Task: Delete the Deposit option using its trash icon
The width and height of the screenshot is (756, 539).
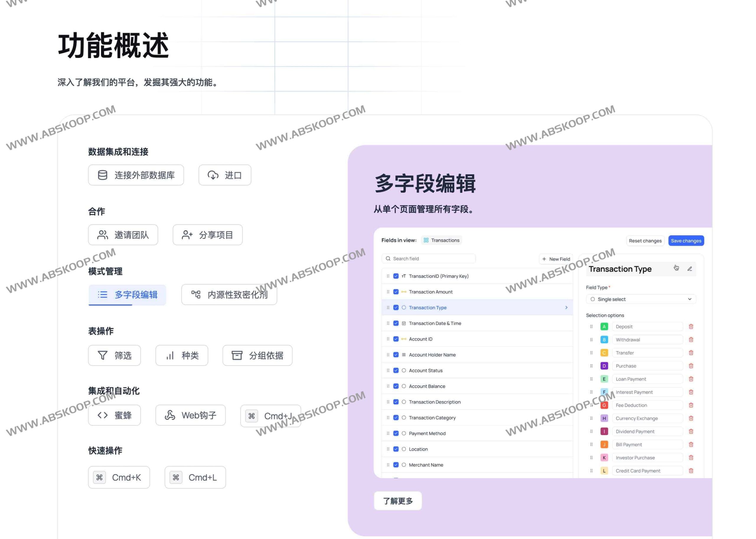Action: 691,326
